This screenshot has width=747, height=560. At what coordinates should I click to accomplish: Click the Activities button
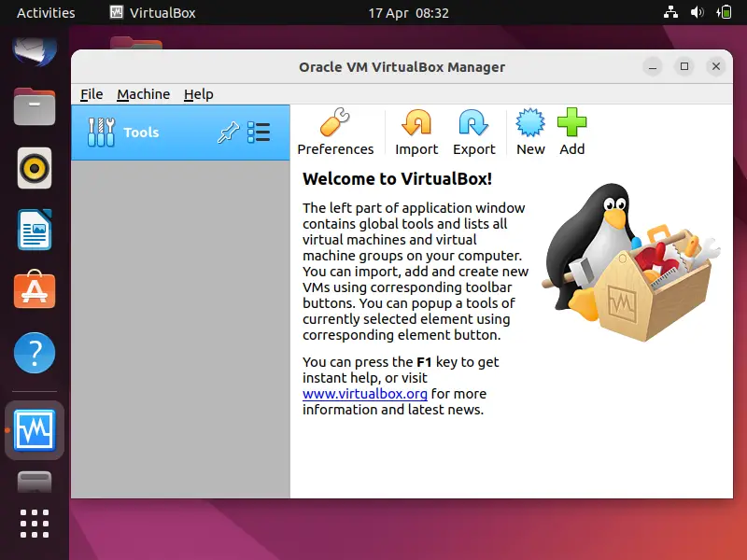tap(46, 13)
